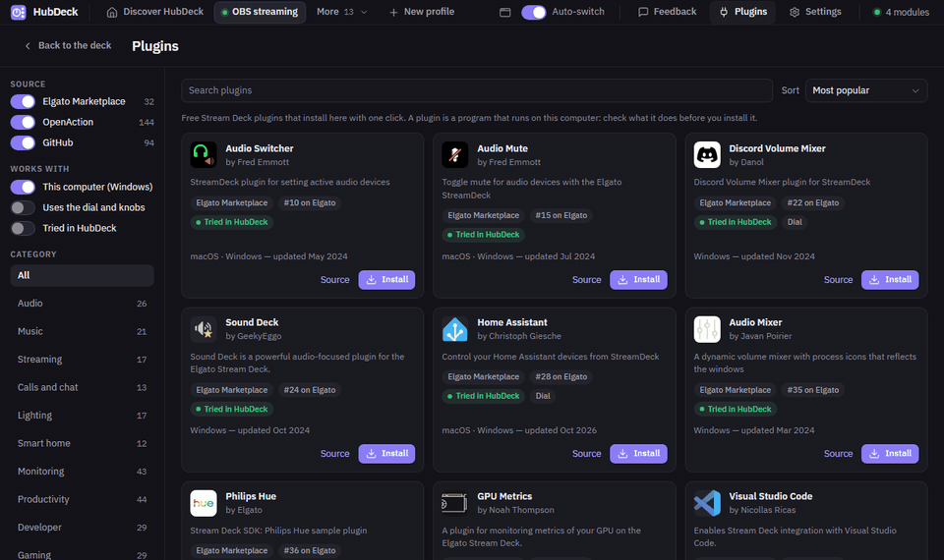Open Source link for Audio Mixer
This screenshot has width=944, height=560.
(x=838, y=454)
